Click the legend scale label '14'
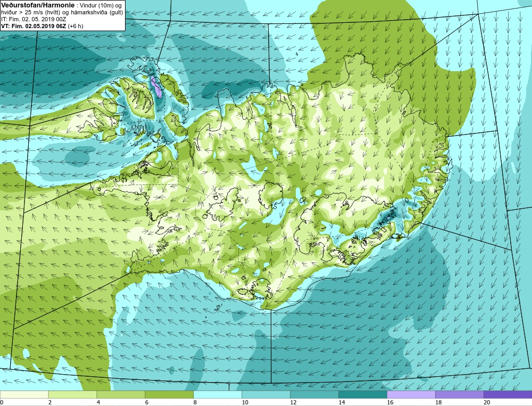Screen dimensions: 532x406 coord(342,403)
